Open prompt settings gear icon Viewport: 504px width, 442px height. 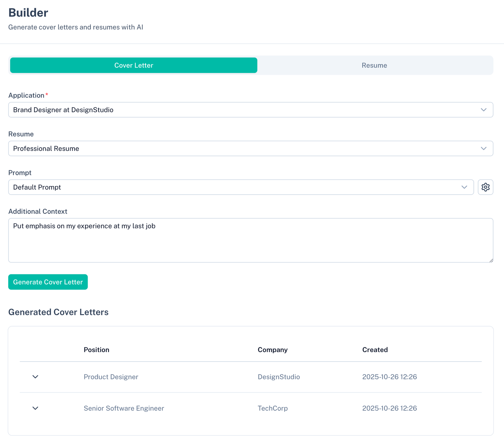[485, 187]
